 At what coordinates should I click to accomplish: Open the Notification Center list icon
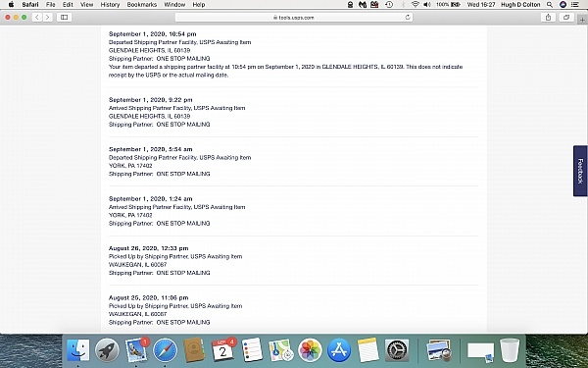[574, 5]
